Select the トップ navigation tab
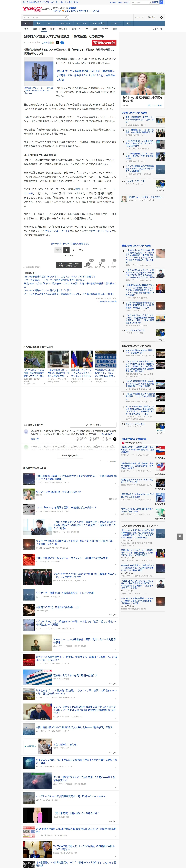The width and height of the screenshot is (186, 868). 27,24
